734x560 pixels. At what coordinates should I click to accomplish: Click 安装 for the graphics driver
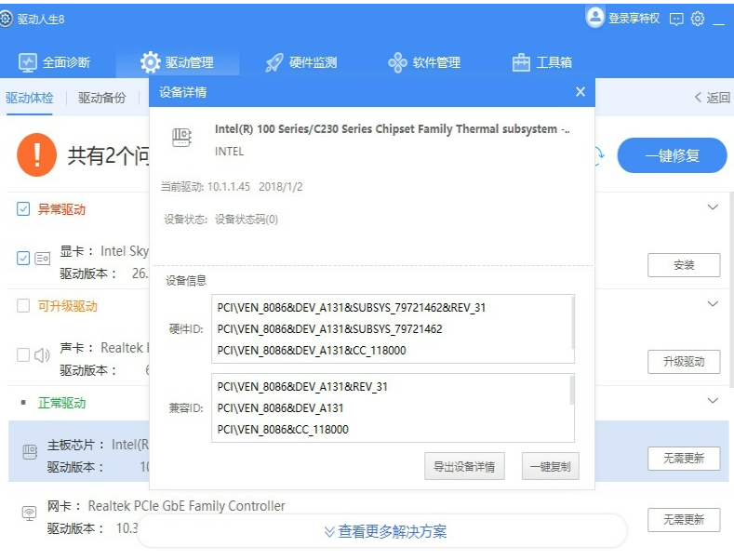click(684, 265)
